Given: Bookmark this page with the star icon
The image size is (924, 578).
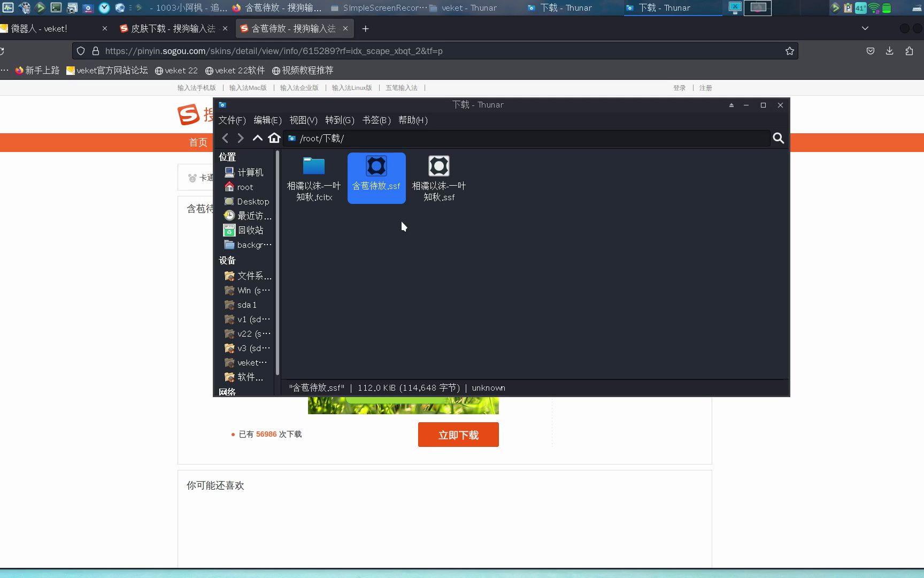Looking at the screenshot, I should point(790,51).
